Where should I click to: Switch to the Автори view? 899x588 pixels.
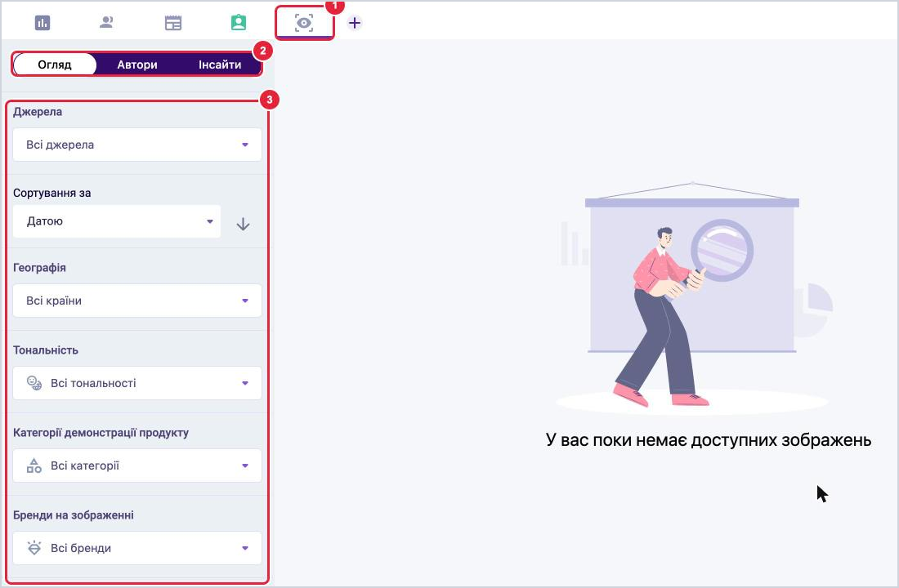point(137,65)
